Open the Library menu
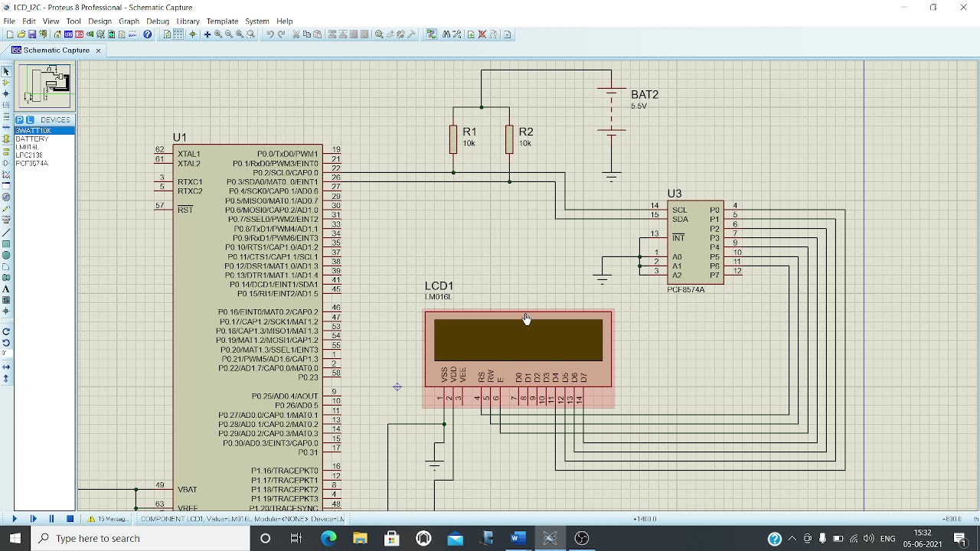Viewport: 980px width, 551px height. click(188, 21)
